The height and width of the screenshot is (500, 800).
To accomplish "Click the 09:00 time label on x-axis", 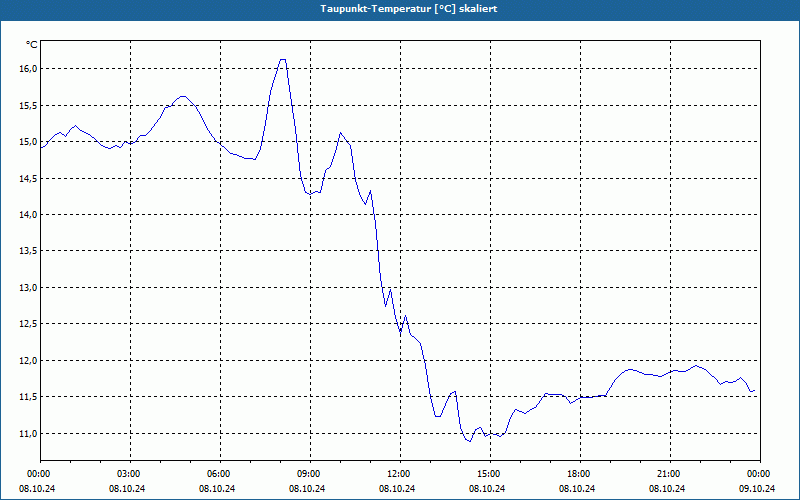I will click(x=310, y=474).
